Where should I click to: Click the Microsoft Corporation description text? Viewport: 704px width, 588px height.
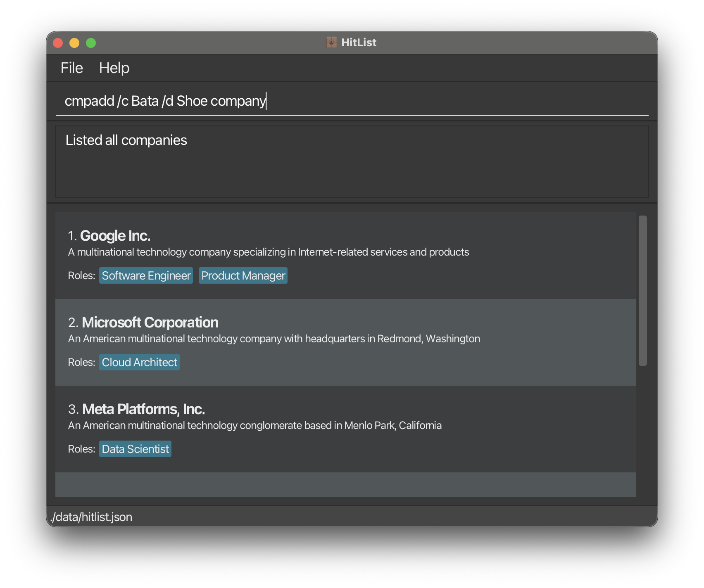pyautogui.click(x=274, y=339)
